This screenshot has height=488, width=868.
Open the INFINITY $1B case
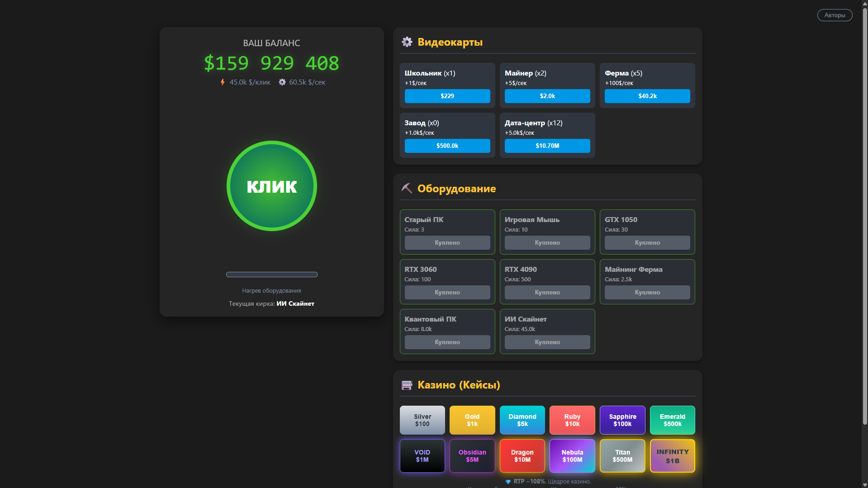(x=673, y=456)
